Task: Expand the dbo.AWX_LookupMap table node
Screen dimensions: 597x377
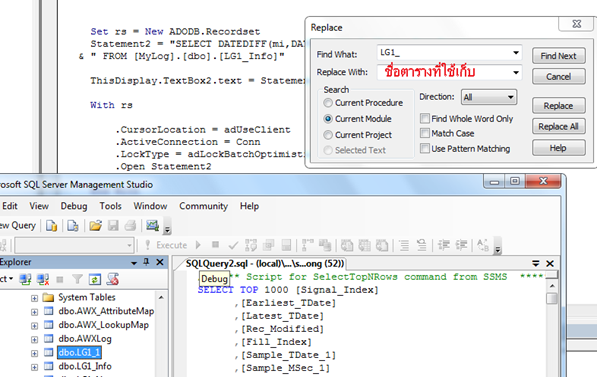Action: (x=34, y=326)
